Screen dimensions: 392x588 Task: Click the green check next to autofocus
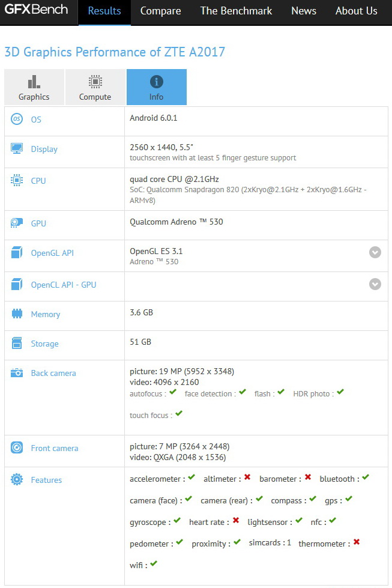point(173,392)
